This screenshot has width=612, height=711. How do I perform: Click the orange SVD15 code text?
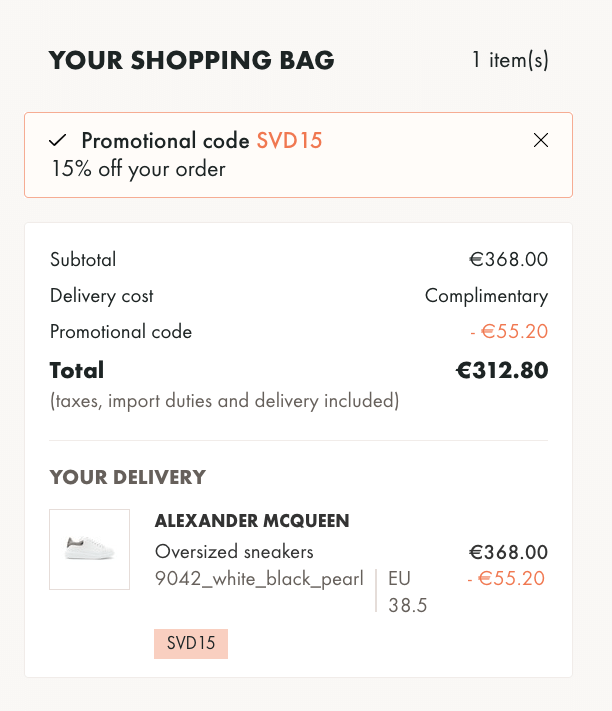[289, 140]
